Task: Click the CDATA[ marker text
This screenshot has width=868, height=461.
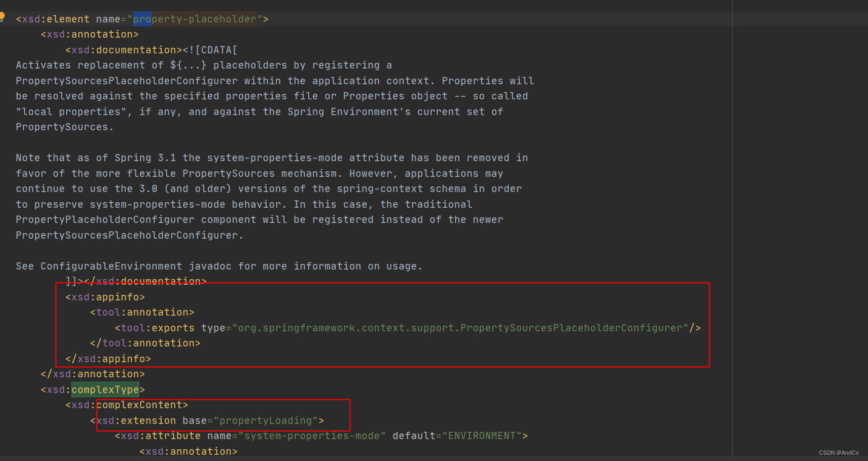Action: [216, 50]
